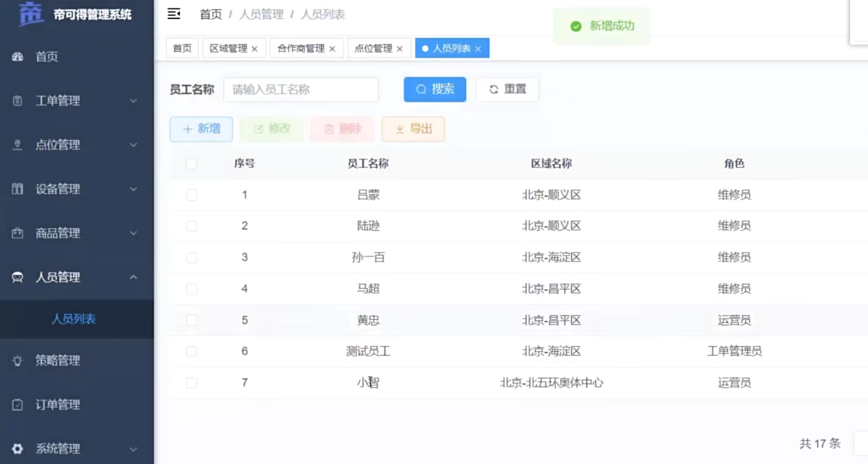Click the 工单管理 clipboard icon
This screenshot has width=868, height=464.
coord(18,101)
